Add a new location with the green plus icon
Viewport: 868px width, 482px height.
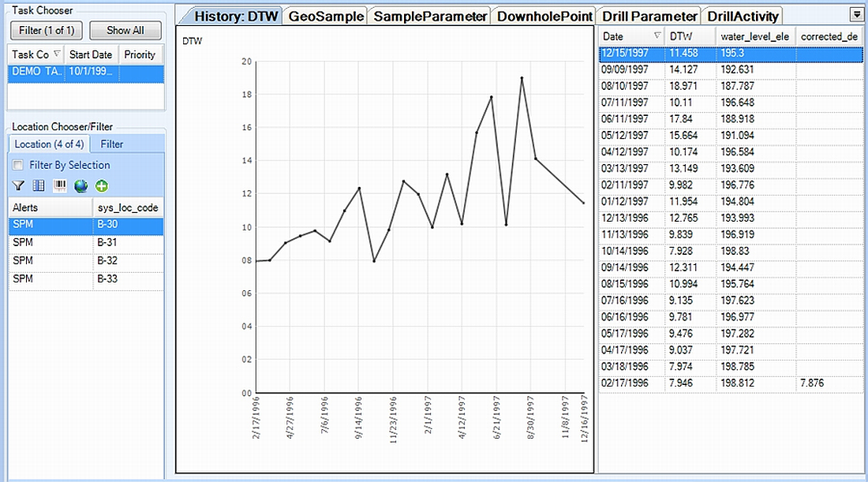(103, 185)
